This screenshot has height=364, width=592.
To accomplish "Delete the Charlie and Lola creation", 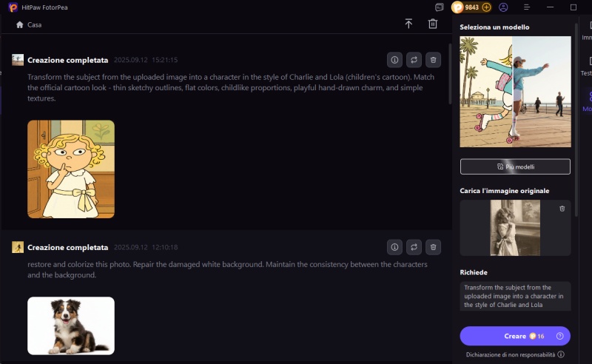I will click(x=433, y=60).
